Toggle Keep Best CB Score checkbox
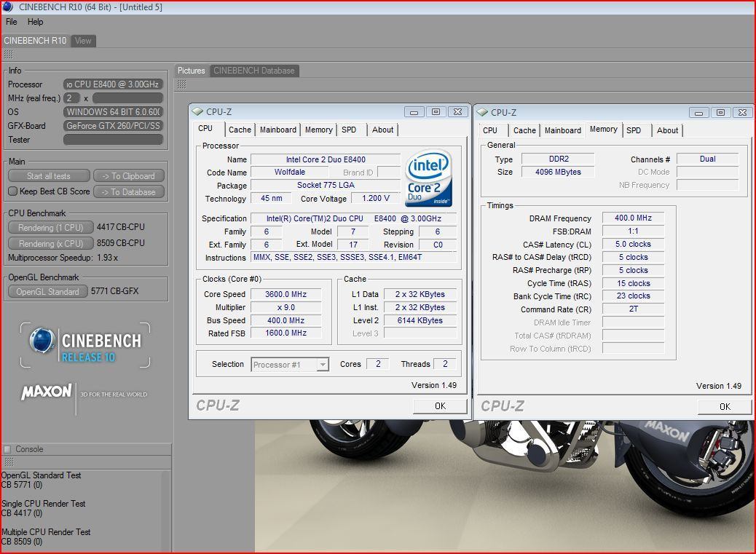The image size is (756, 554). pyautogui.click(x=13, y=191)
